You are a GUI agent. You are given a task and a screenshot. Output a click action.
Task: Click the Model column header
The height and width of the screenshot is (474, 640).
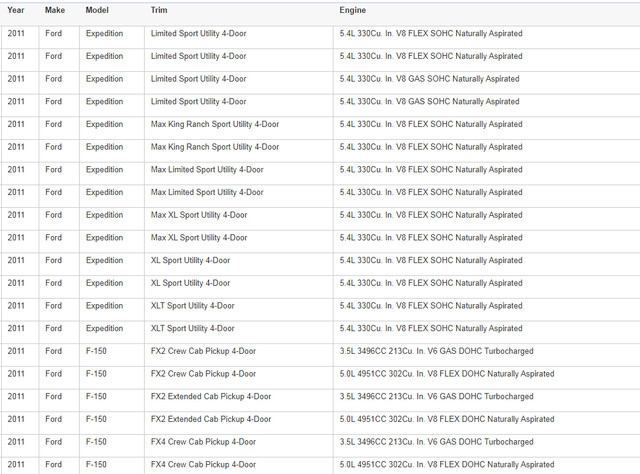pos(97,10)
